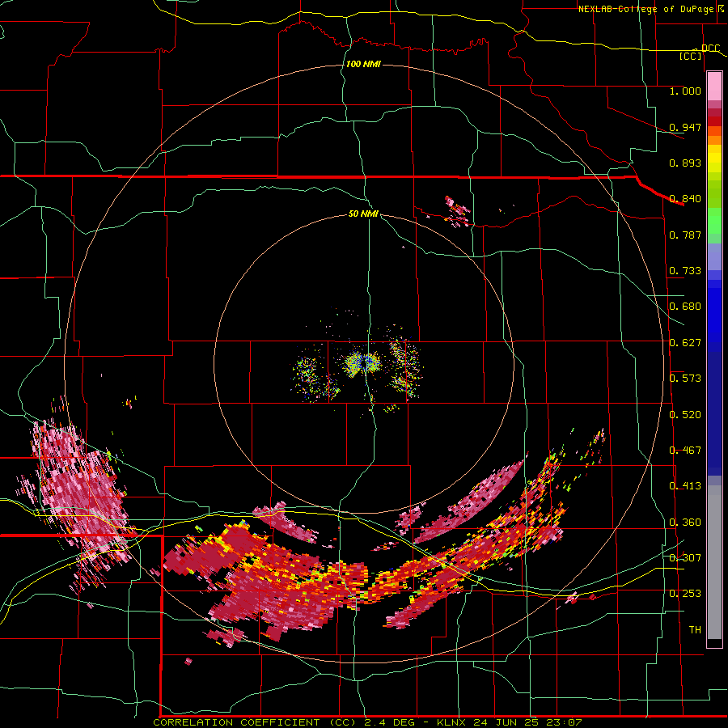Select the 0.360 color scale value

coord(685,523)
